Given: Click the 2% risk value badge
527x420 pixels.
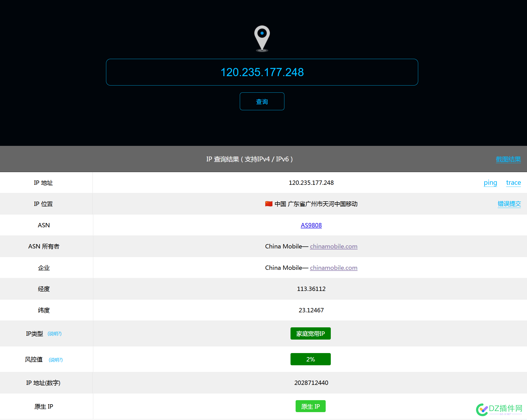Looking at the screenshot, I should pyautogui.click(x=310, y=359).
